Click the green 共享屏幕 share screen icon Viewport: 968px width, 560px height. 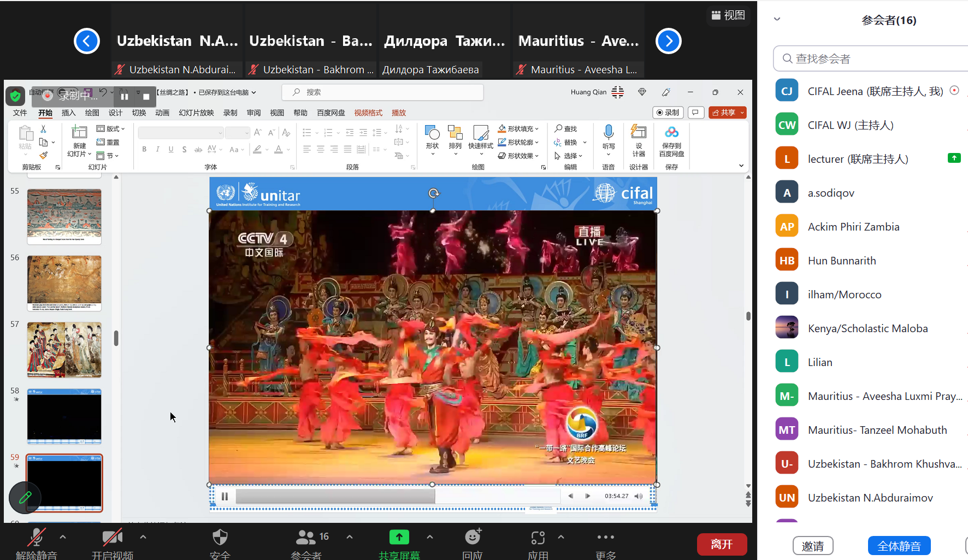(399, 538)
